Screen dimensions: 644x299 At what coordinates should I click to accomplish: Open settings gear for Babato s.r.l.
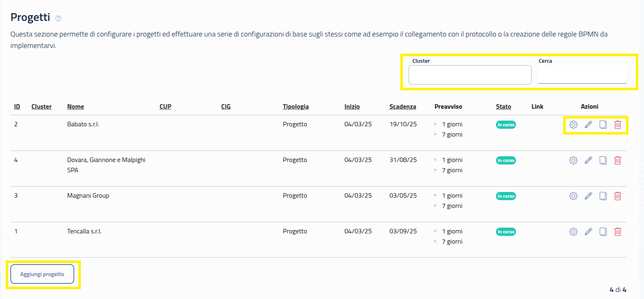573,125
